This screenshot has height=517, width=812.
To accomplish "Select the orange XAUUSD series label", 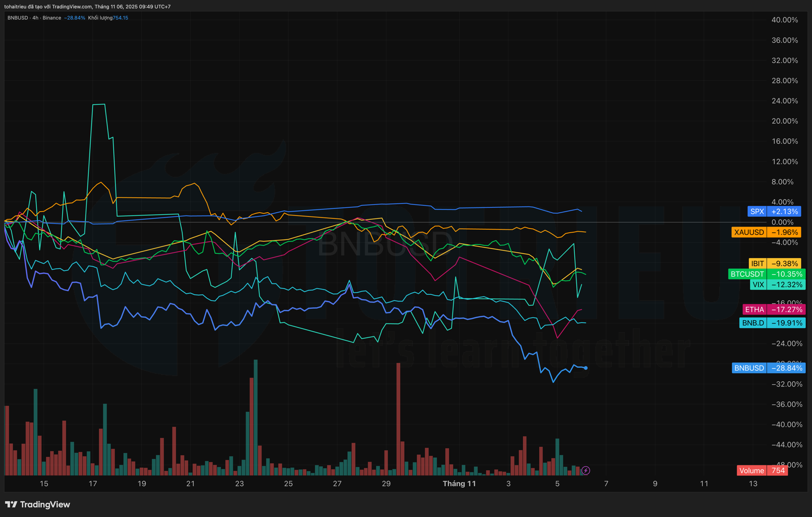I will (x=748, y=232).
